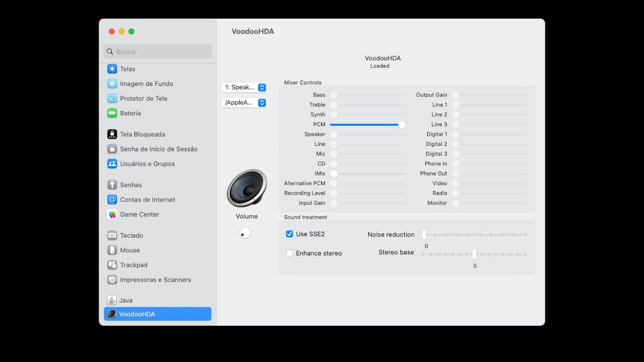Viewport: 644px width, 362px height.
Task: Click the Mic slider knob
Action: click(334, 154)
